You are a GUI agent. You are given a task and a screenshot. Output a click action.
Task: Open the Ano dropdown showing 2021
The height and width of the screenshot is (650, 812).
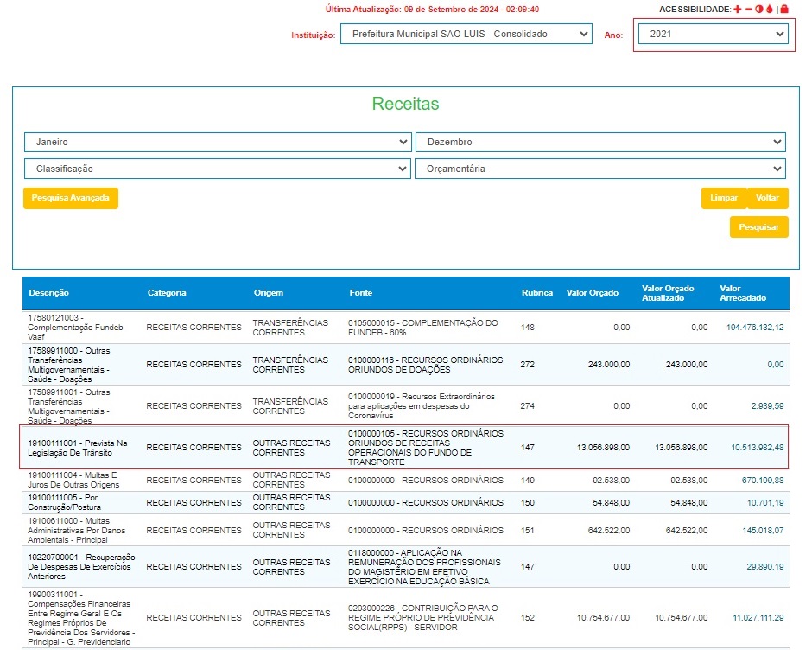click(x=713, y=34)
